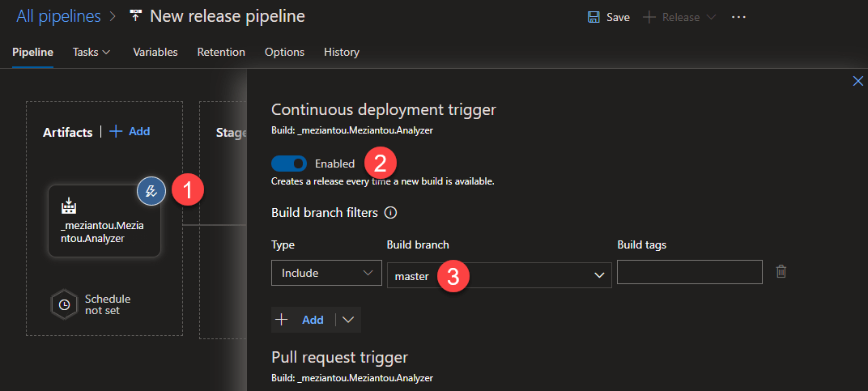This screenshot has width=868, height=391.
Task: Open the Tasks tab menu
Action: pyautogui.click(x=91, y=52)
